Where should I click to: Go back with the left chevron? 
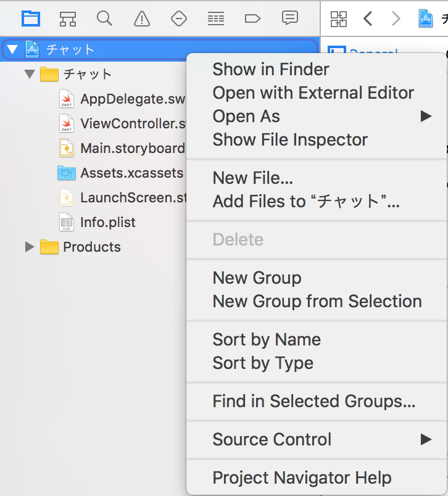point(368,19)
